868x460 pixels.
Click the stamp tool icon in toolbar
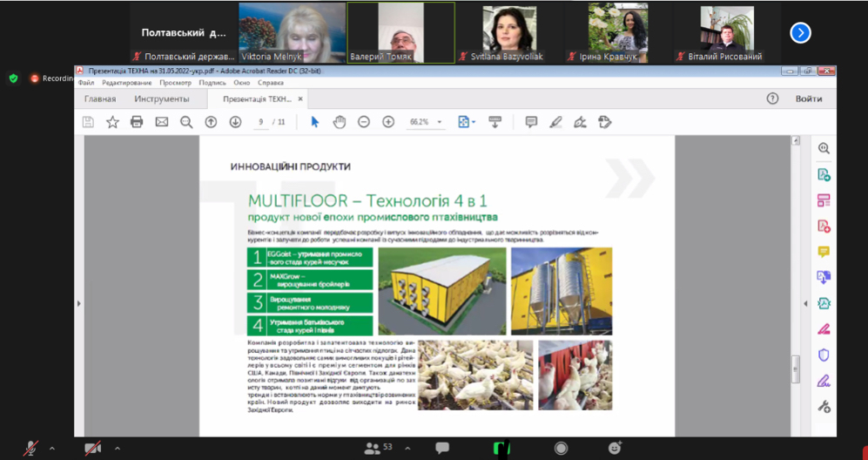pos(604,122)
